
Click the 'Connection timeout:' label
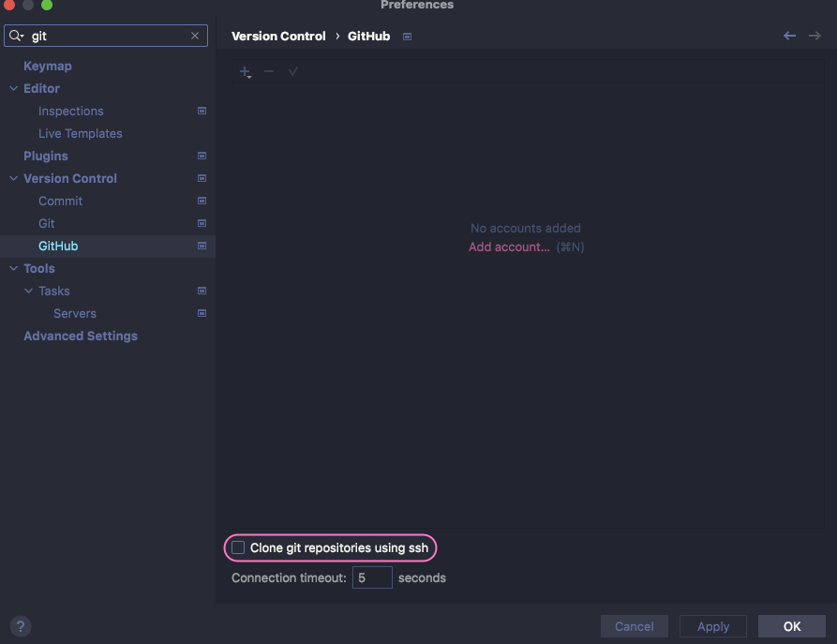289,577
